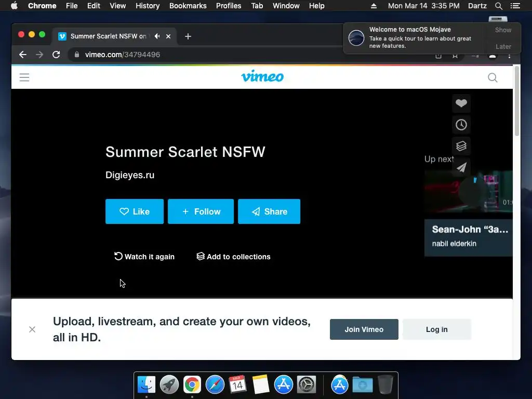Open collections stack sidebar icon
Image resolution: width=532 pixels, height=399 pixels.
point(461,146)
